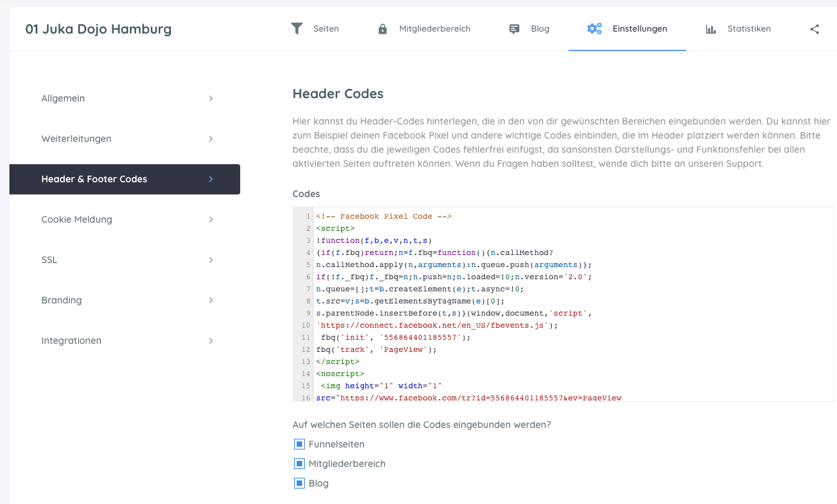837x504 pixels.
Task: Open Allgemein settings in sidebar
Action: tap(124, 98)
